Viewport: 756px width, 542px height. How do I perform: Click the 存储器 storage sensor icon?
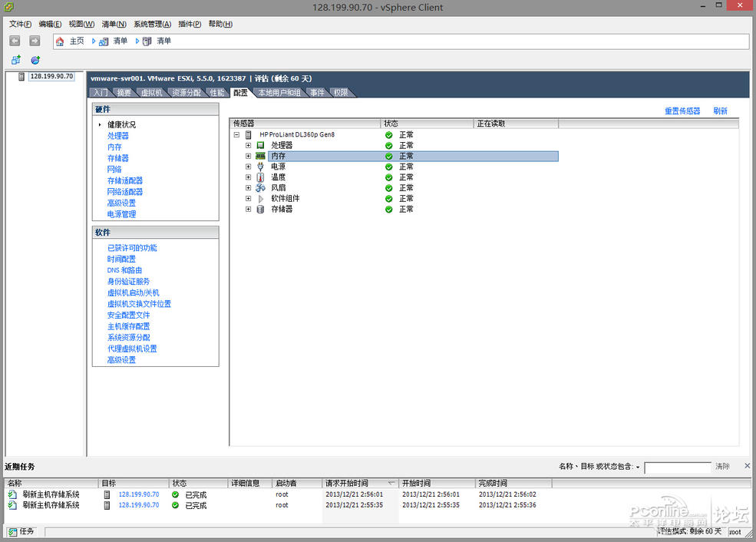tap(260, 210)
